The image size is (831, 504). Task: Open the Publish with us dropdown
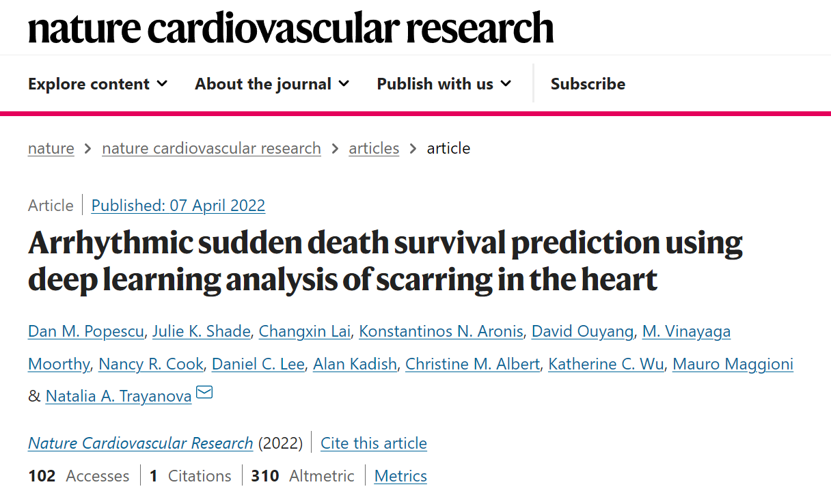point(435,83)
